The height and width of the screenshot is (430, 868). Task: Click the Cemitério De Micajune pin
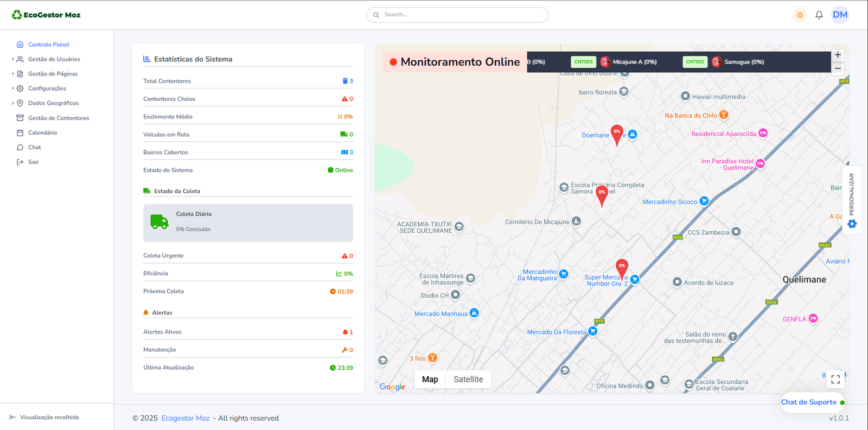[577, 221]
